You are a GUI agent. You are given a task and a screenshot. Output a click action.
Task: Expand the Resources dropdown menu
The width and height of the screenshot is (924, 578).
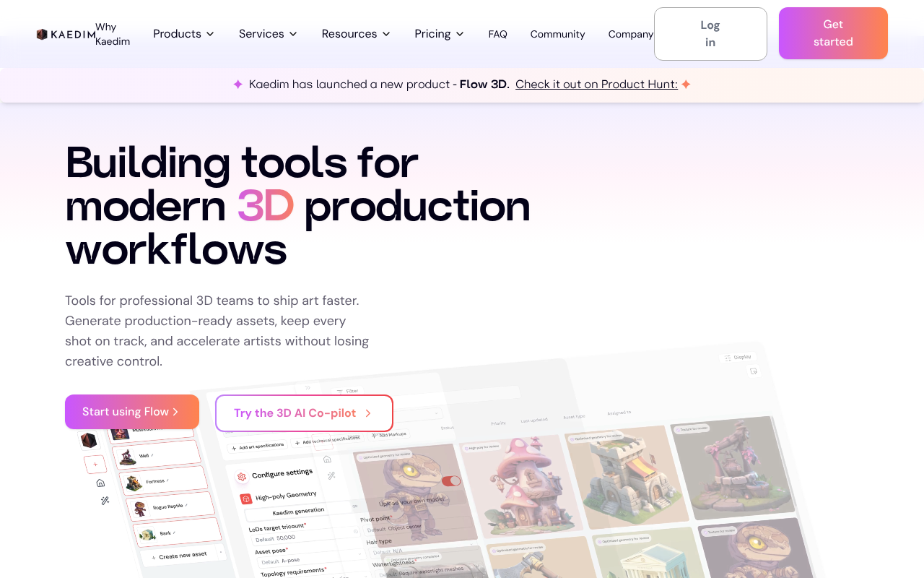[x=356, y=34]
